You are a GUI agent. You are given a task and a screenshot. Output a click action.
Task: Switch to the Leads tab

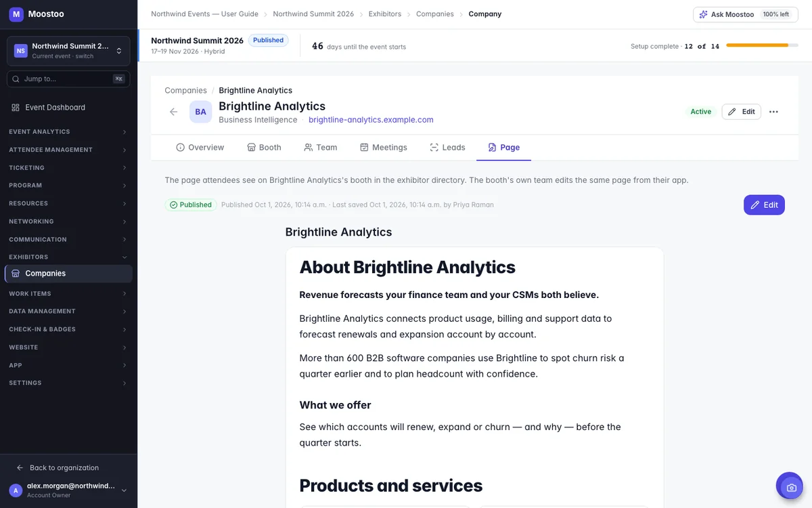447,148
